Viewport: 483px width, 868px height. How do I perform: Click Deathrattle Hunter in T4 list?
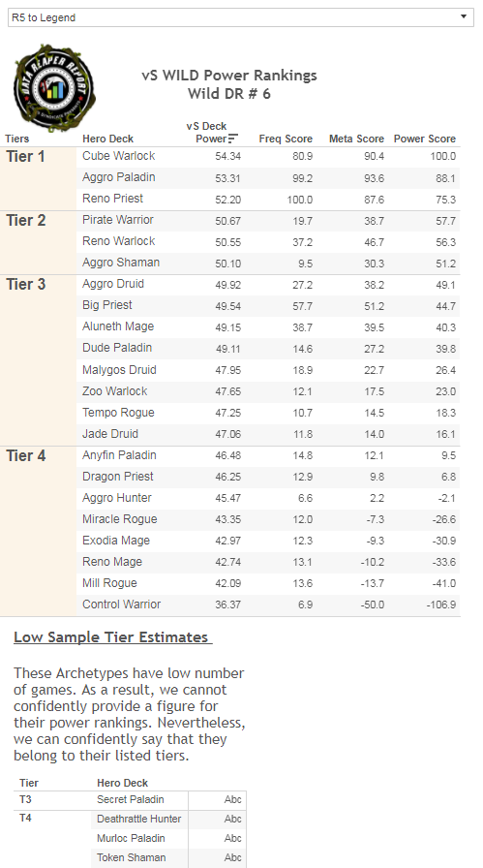[x=138, y=819]
